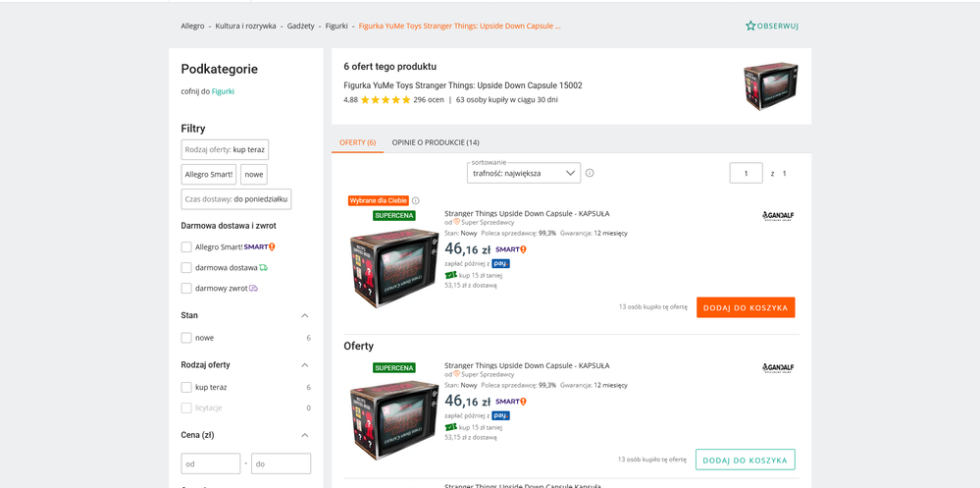Switch to the OFERTY (6) tab
Image resolution: width=980 pixels, height=488 pixels.
click(x=357, y=142)
